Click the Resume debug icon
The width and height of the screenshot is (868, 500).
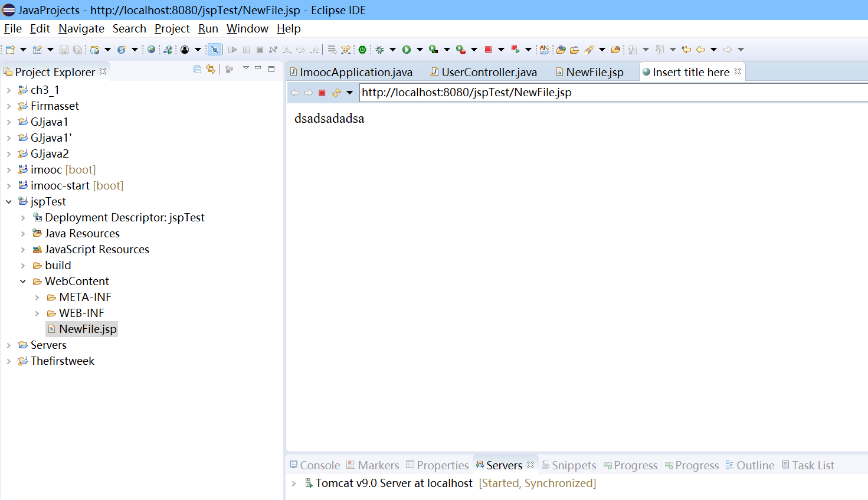(x=232, y=50)
